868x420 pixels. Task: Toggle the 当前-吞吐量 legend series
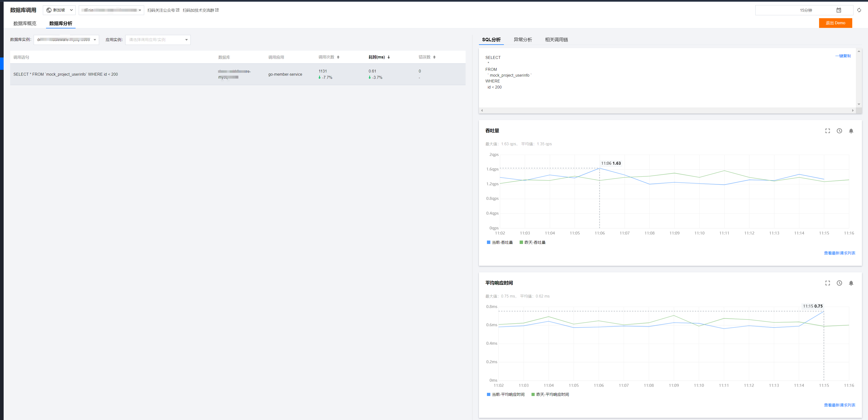(x=500, y=242)
